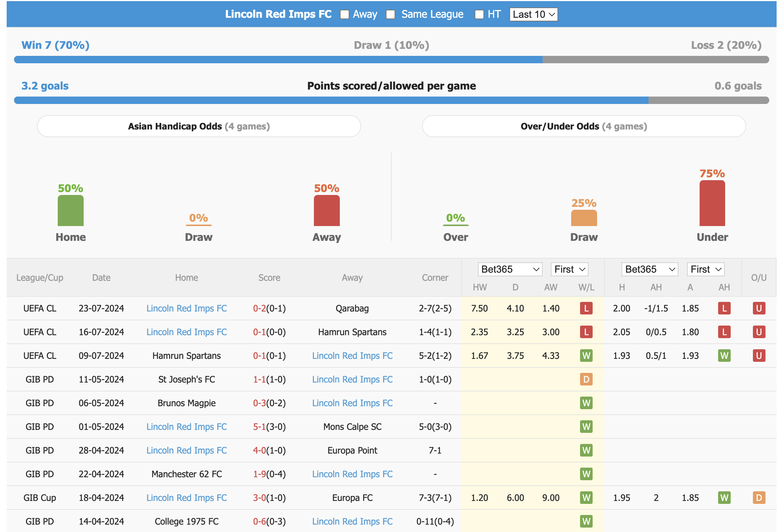Toggle the HT checkbox

[479, 14]
